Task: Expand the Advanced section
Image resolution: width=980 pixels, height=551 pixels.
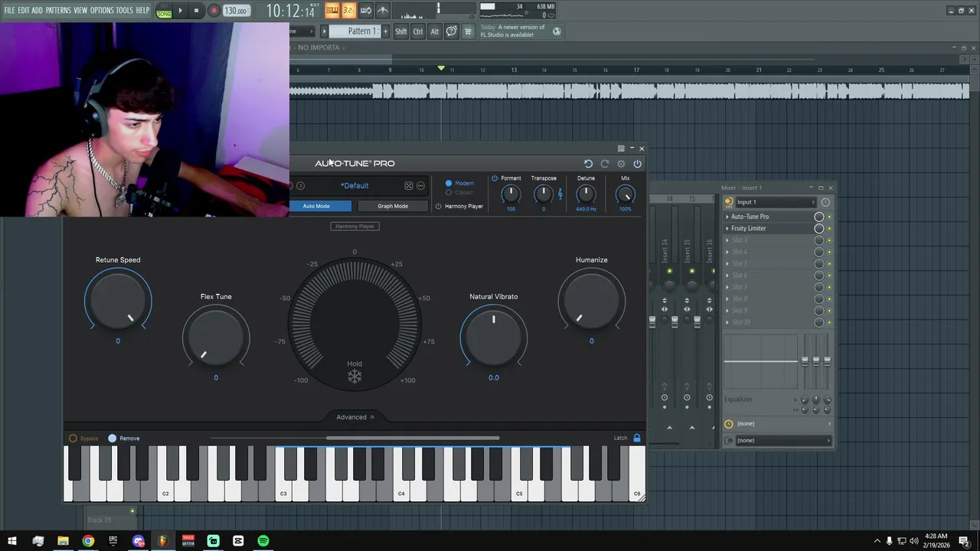Action: pyautogui.click(x=356, y=417)
